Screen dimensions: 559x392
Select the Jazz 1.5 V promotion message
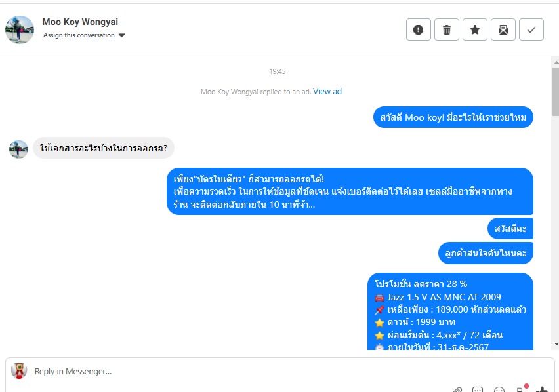click(x=450, y=312)
